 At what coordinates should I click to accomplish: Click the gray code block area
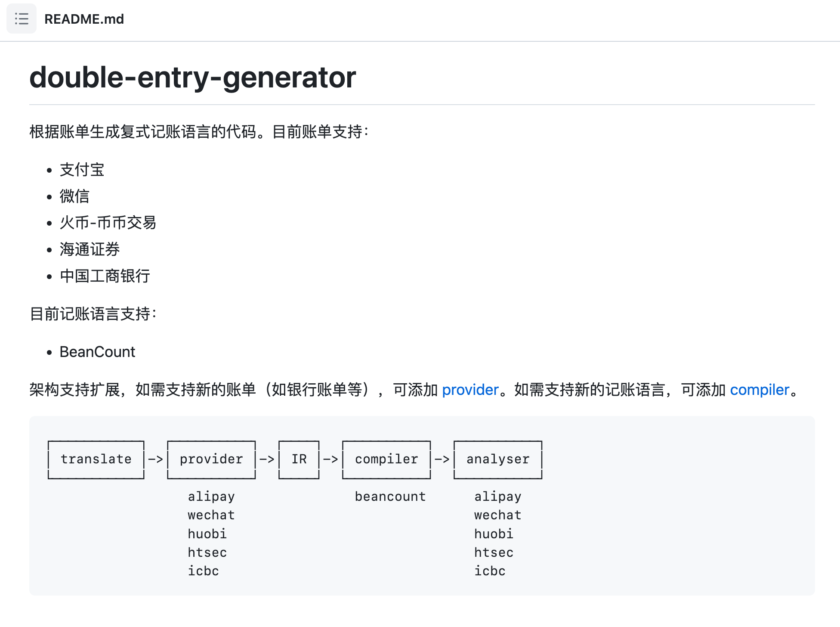pyautogui.click(x=689, y=517)
